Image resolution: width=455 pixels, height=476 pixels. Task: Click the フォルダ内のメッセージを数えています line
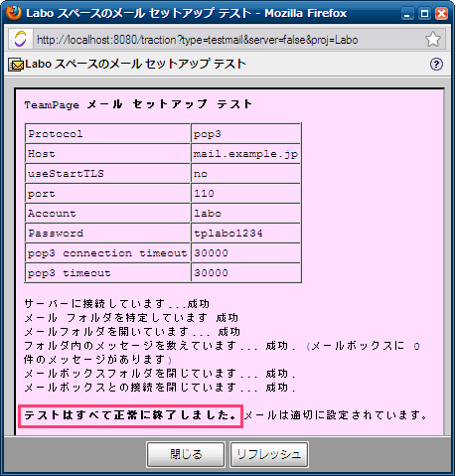222,353
